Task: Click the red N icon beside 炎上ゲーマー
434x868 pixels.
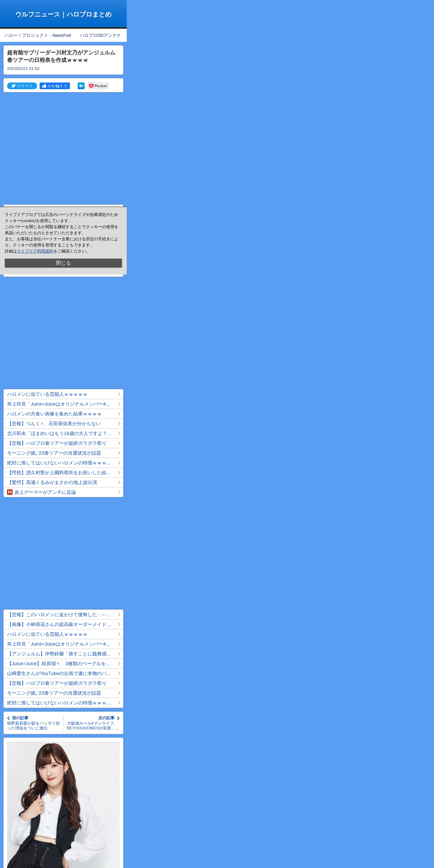Action: coord(10,492)
